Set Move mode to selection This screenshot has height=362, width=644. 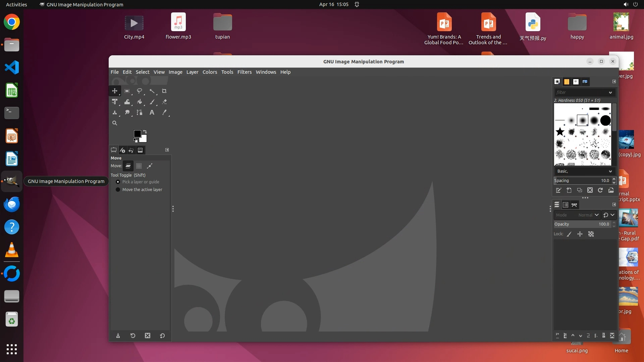pyautogui.click(x=139, y=166)
